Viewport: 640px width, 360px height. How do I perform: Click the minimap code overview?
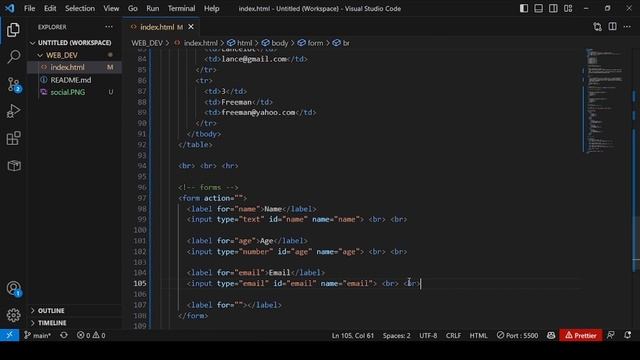click(x=605, y=101)
